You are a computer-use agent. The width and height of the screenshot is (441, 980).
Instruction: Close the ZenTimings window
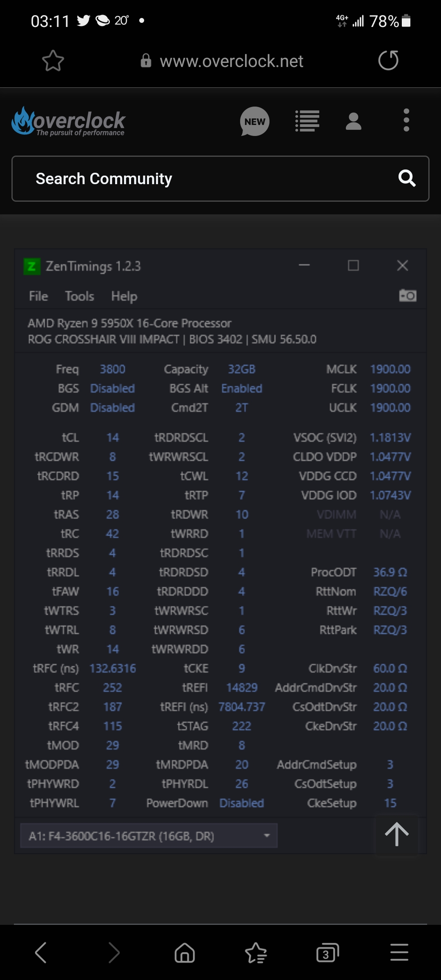[x=403, y=265]
